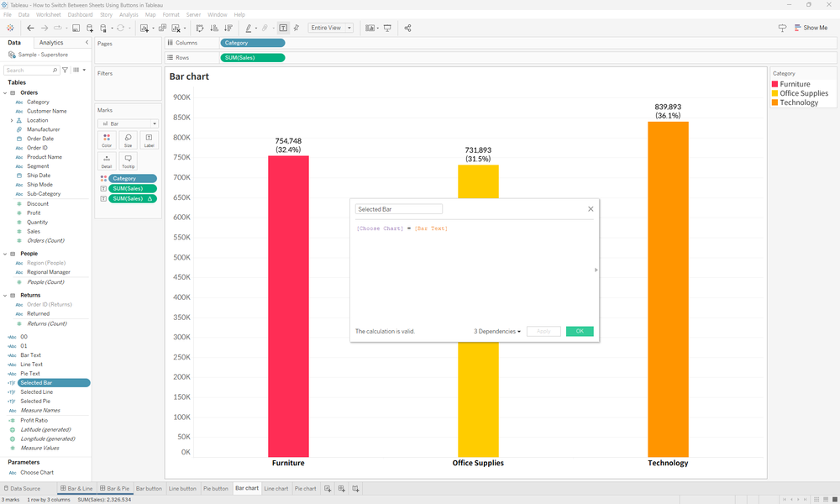The width and height of the screenshot is (840, 504).
Task: Toggle the Detail marks property
Action: tap(107, 160)
